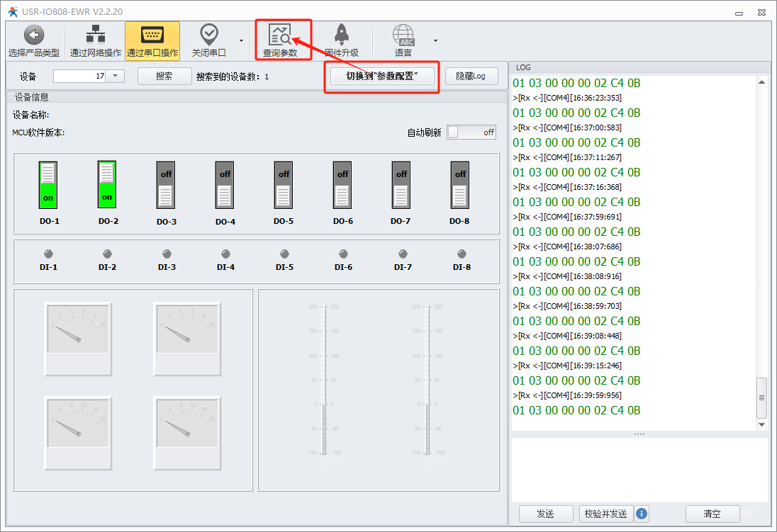Click the DI-1 indicator light

pyautogui.click(x=48, y=254)
